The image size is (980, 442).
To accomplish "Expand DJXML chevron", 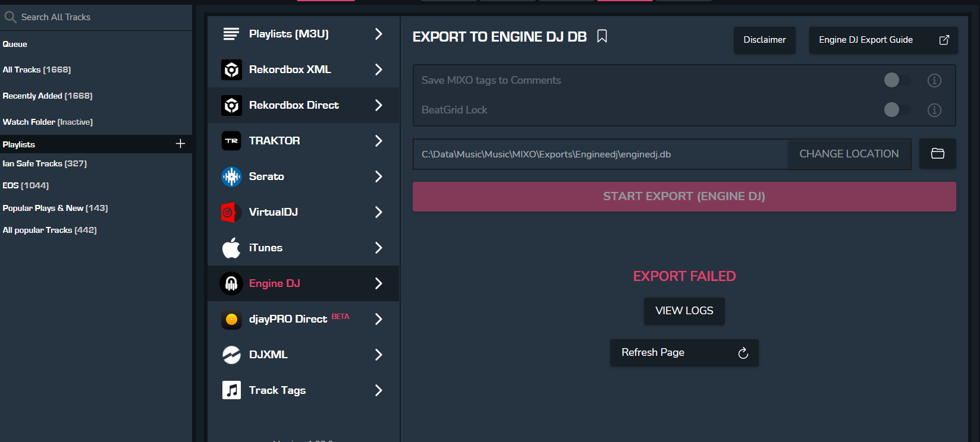I will [378, 355].
